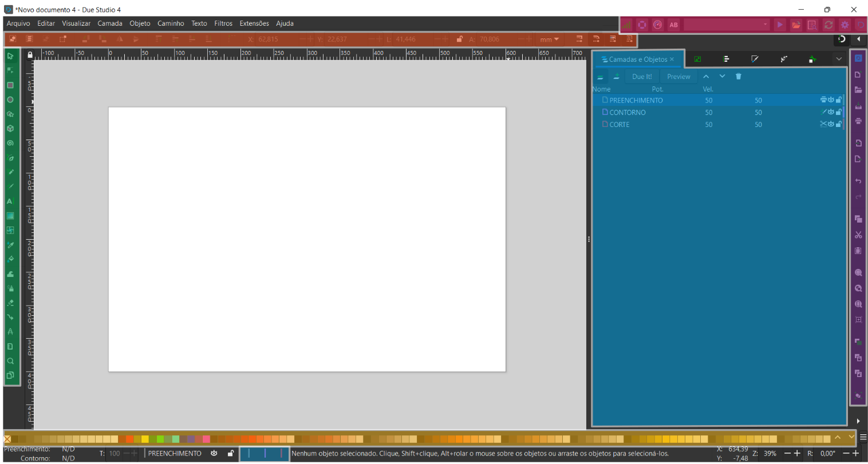Select the Gradient tool

coord(10,216)
